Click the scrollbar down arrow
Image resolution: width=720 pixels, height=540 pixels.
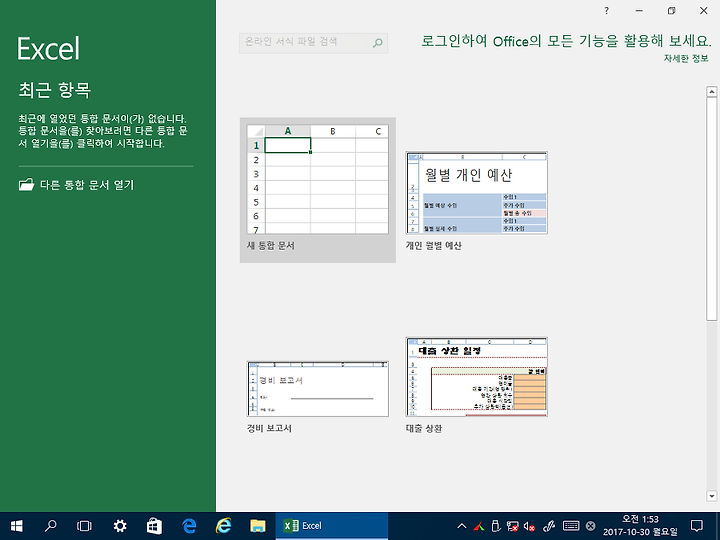coord(712,496)
